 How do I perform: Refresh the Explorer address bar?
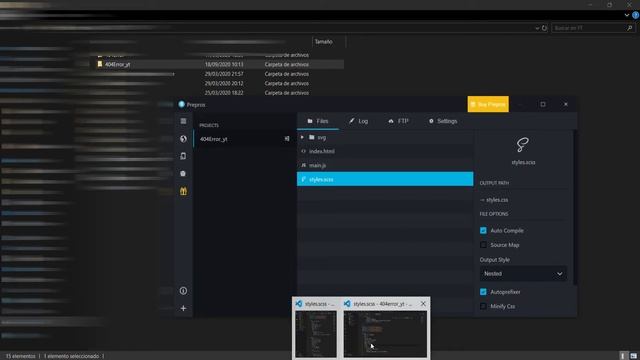(544, 28)
